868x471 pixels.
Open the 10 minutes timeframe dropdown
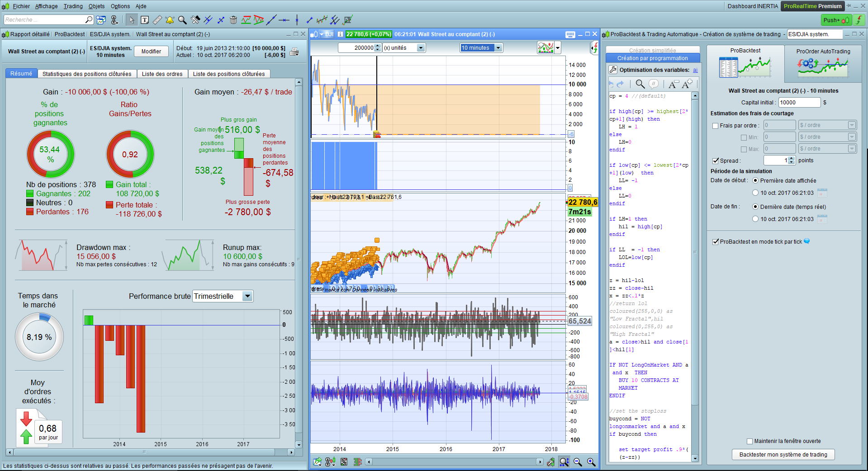498,48
